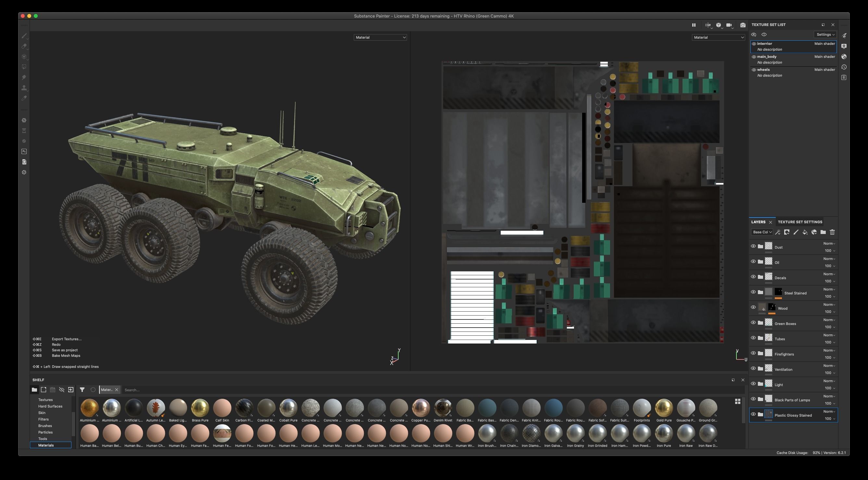
Task: Click the shelf filter funnel icon
Action: [82, 390]
